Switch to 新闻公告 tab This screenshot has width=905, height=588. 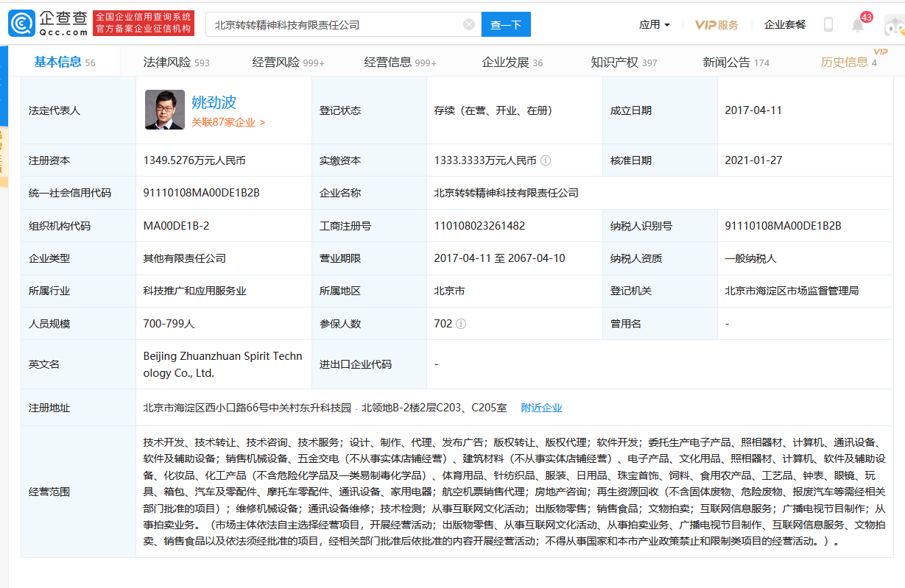click(x=736, y=63)
